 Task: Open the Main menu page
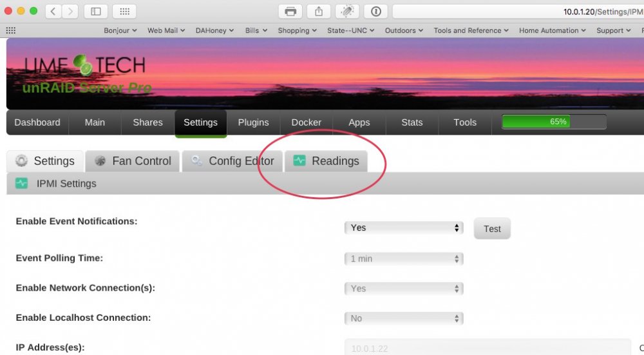[95, 122]
